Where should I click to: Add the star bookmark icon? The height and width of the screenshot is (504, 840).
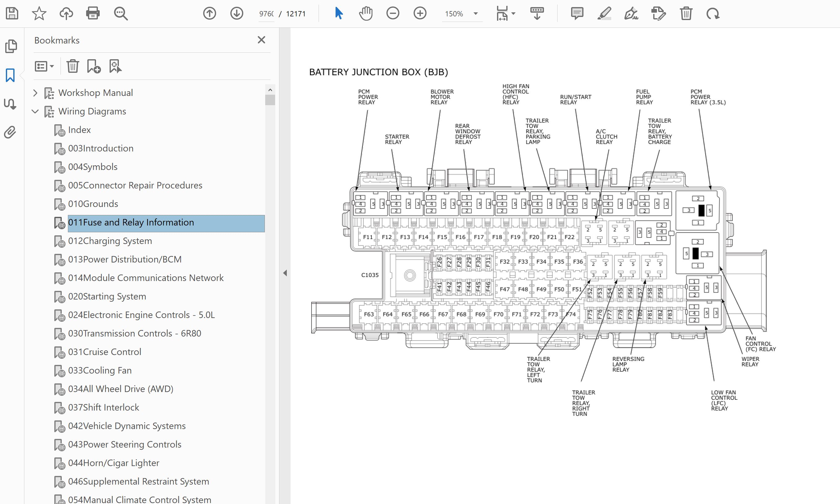click(x=39, y=14)
